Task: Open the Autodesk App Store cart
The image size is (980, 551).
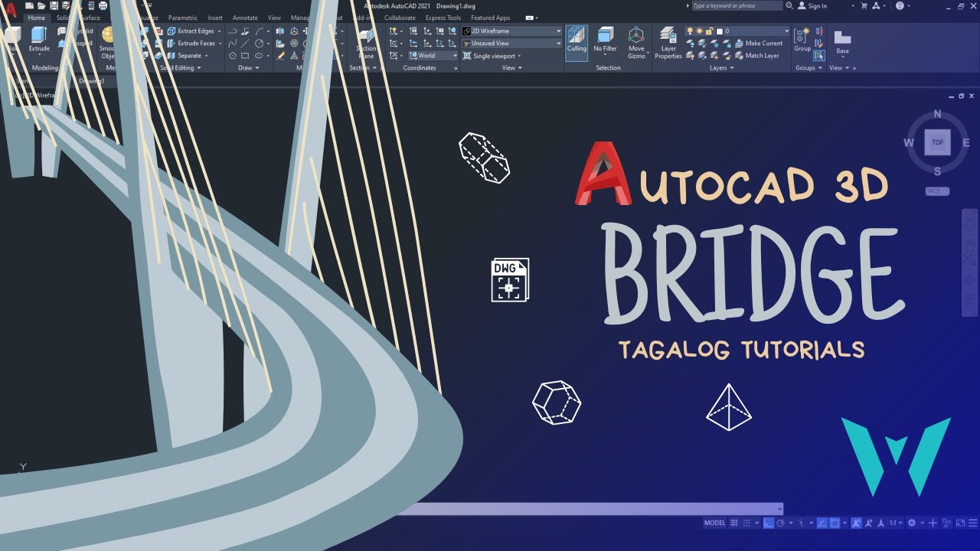Action: 864,5
